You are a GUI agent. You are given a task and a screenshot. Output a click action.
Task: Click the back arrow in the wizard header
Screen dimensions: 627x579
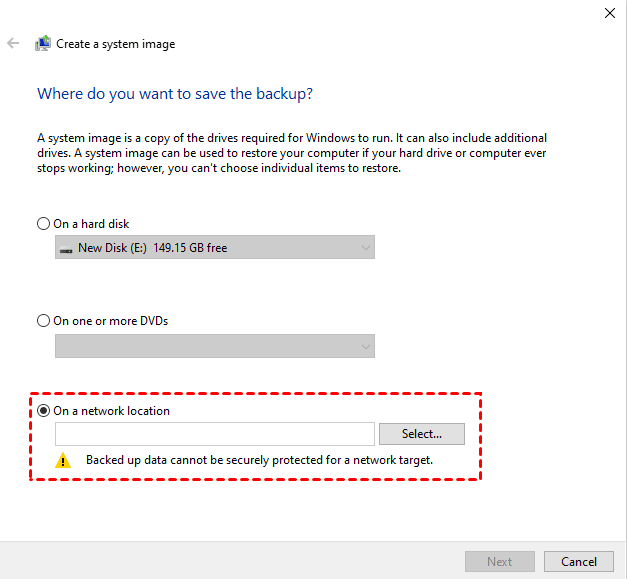coord(13,44)
